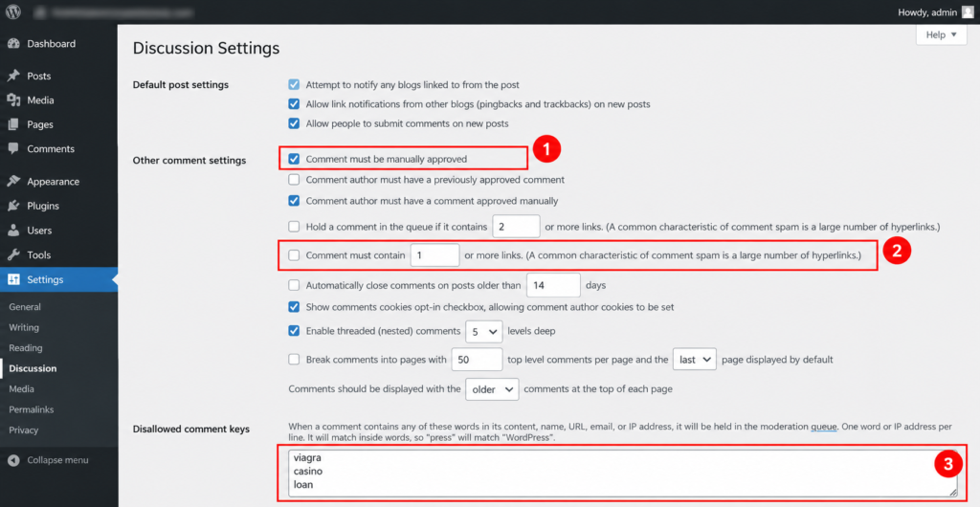
Task: Open Permalinks settings submenu
Action: [32, 410]
